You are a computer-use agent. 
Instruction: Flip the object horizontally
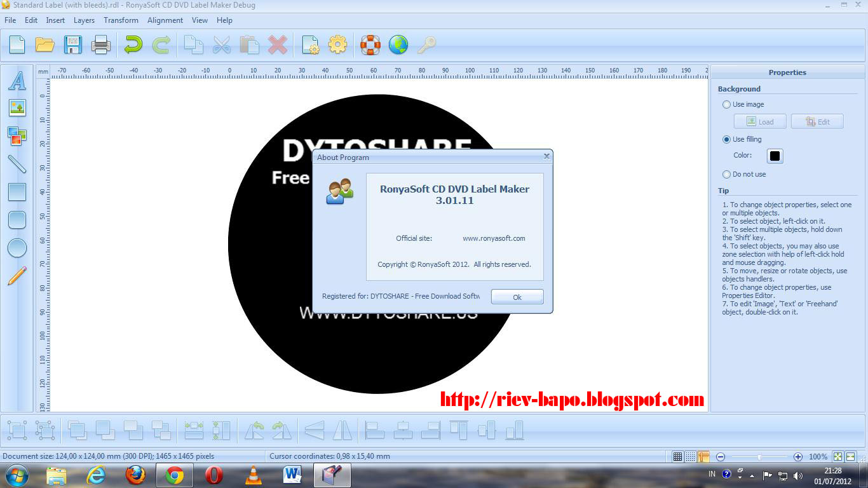click(x=342, y=430)
